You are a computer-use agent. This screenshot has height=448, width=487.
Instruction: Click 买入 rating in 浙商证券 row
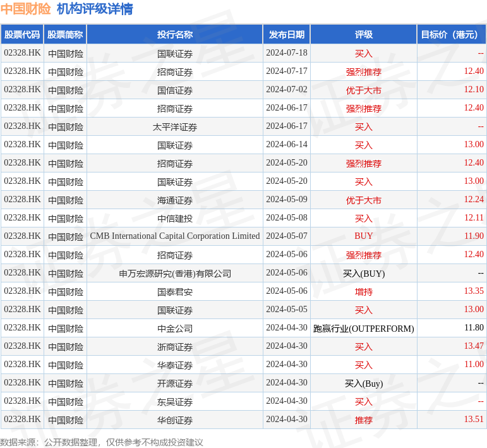pos(364,347)
